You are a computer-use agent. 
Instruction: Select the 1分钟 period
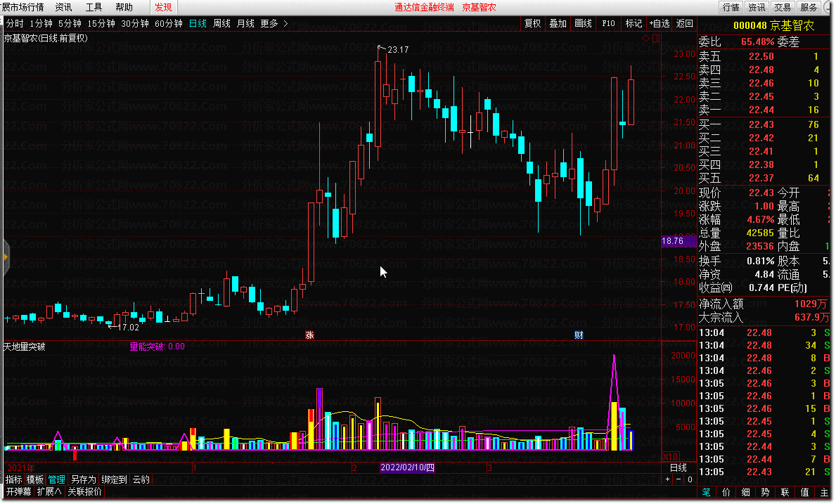tap(41, 23)
